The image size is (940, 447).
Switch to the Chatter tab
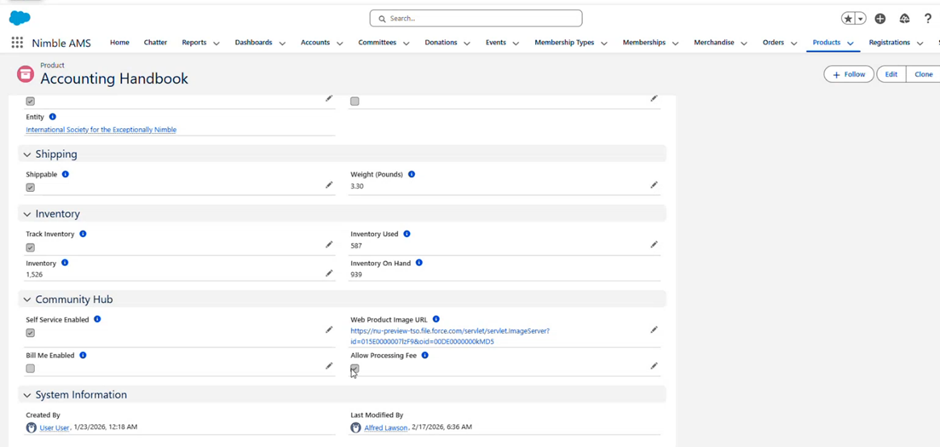155,43
